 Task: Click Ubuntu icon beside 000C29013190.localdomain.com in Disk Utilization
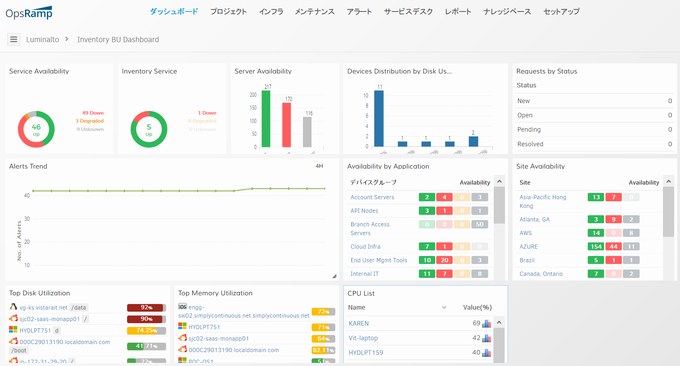[x=13, y=342]
